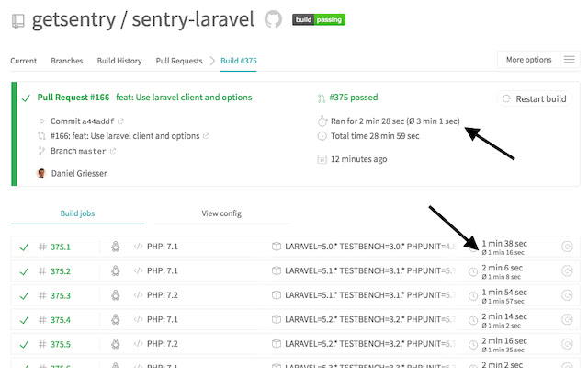Click the '12 minutes ago' text

359,159
